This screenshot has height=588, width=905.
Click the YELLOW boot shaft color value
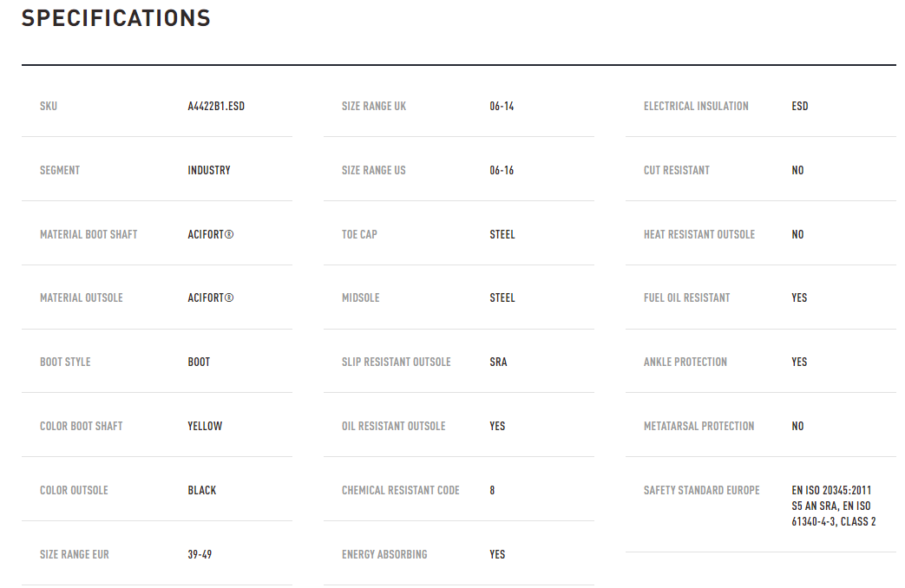pos(205,427)
